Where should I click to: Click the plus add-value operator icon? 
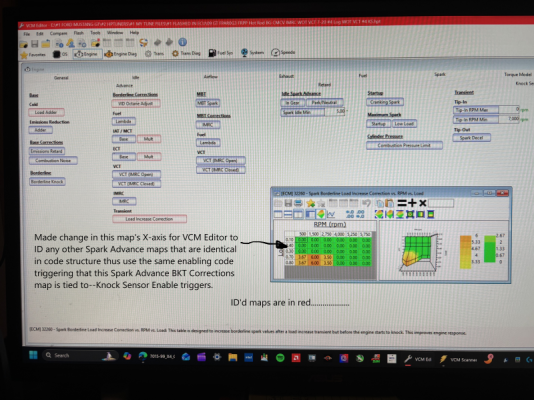(x=412, y=203)
